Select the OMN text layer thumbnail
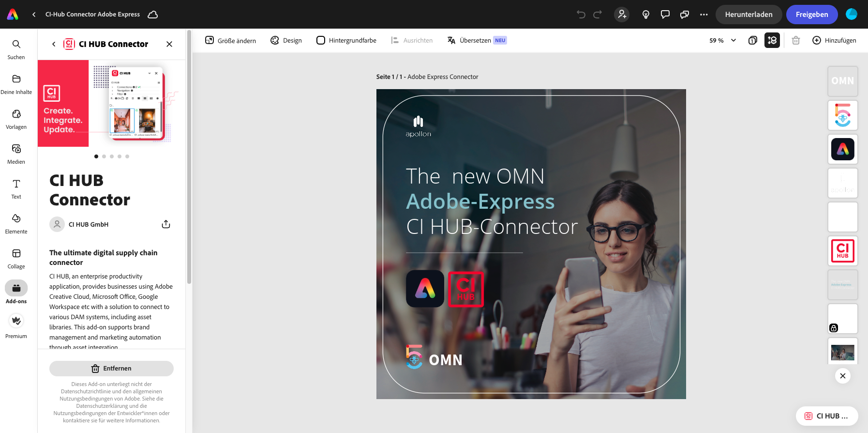The image size is (868, 433). [x=843, y=81]
